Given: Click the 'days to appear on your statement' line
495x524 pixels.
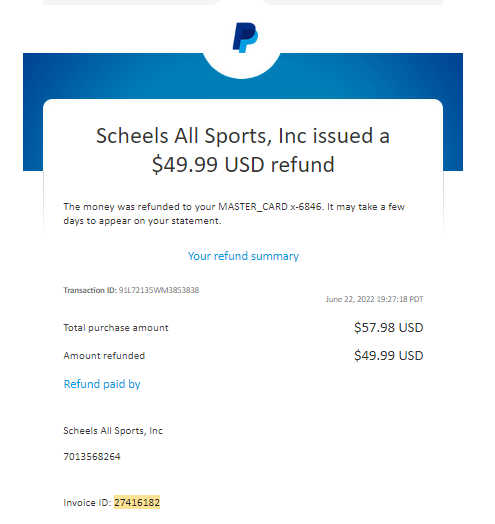Looking at the screenshot, I should click(x=142, y=221).
